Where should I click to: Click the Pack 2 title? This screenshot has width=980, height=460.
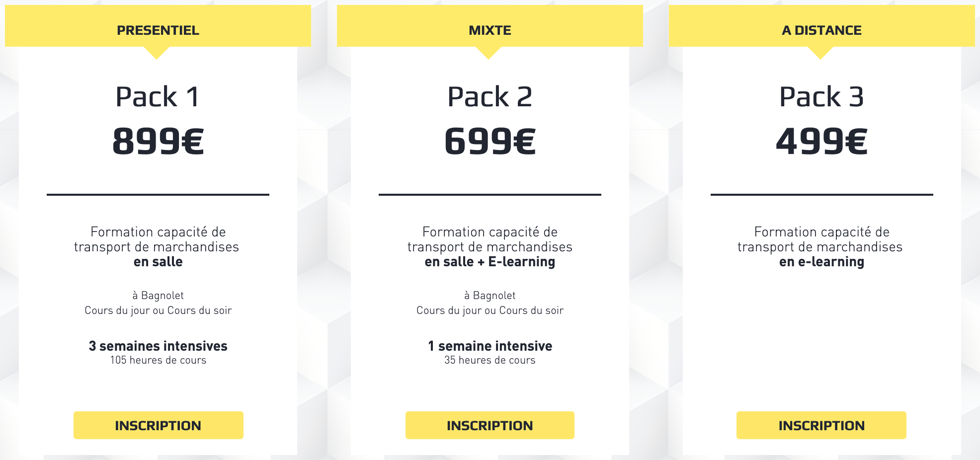click(x=490, y=97)
